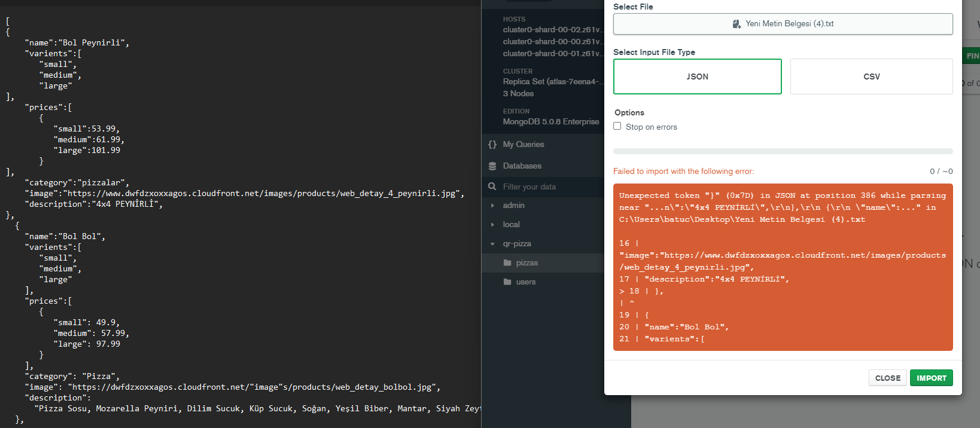Click the My Queries braces icon

[x=492, y=144]
